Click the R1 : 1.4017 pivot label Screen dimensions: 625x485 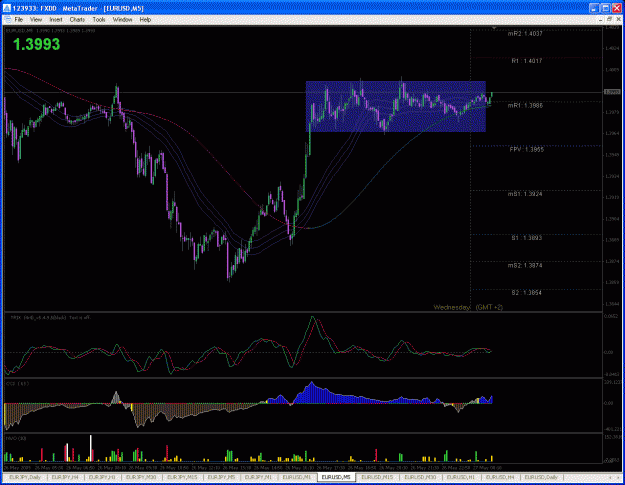527,61
